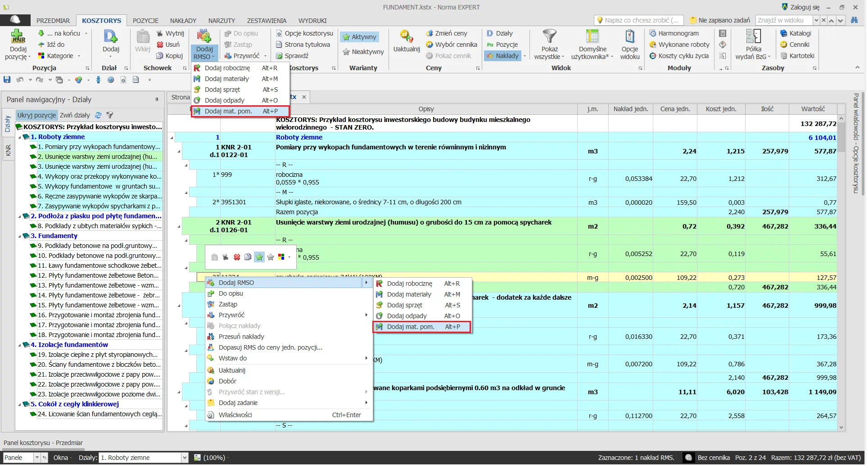Switch to the NAKŁADY ribbon tab
868x468 pixels.
pos(183,21)
